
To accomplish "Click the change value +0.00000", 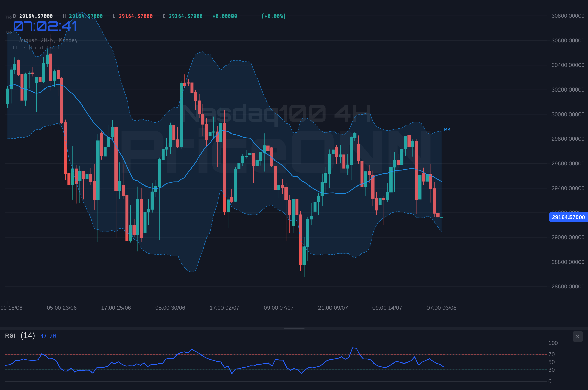I will point(225,16).
